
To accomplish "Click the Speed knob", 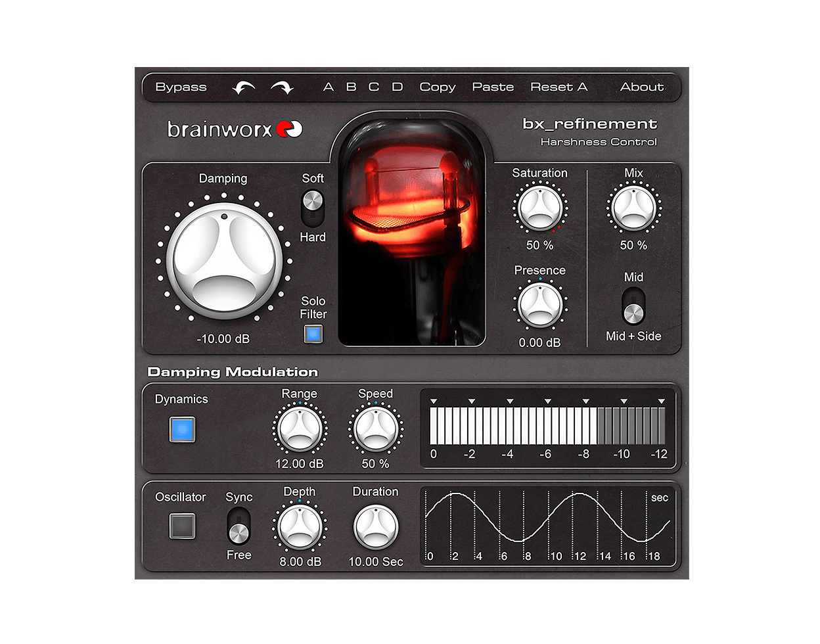I will tap(375, 428).
